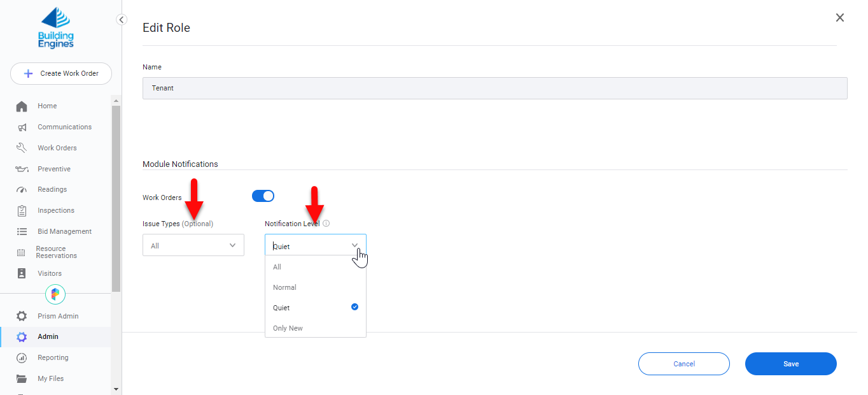Click the Module Notifications heading
868x395 pixels.
click(180, 164)
